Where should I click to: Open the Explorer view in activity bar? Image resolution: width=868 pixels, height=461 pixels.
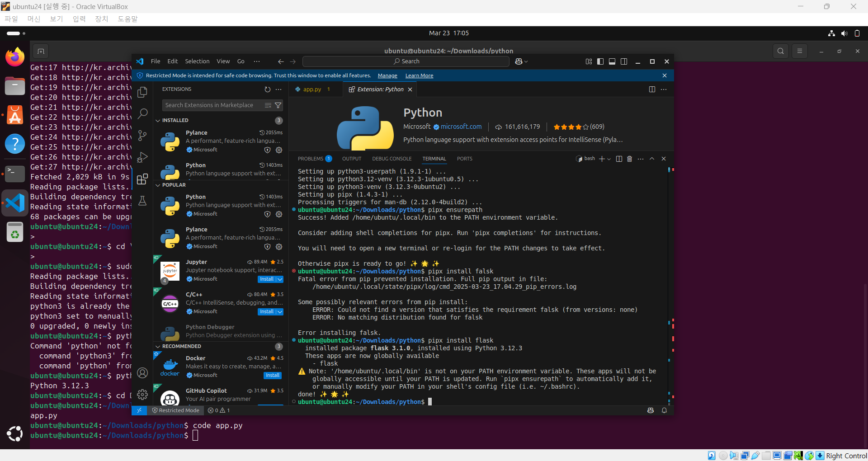142,92
